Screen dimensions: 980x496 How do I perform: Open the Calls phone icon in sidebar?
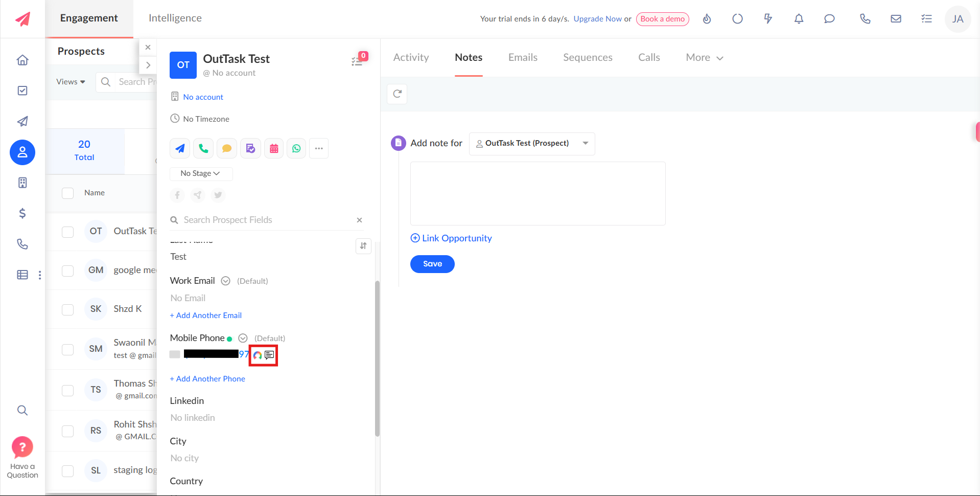(22, 244)
